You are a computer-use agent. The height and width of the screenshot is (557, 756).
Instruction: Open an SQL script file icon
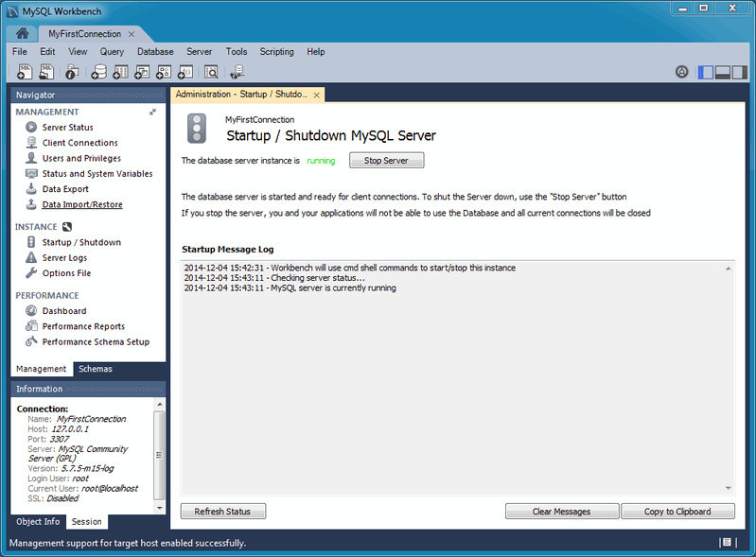tap(46, 72)
